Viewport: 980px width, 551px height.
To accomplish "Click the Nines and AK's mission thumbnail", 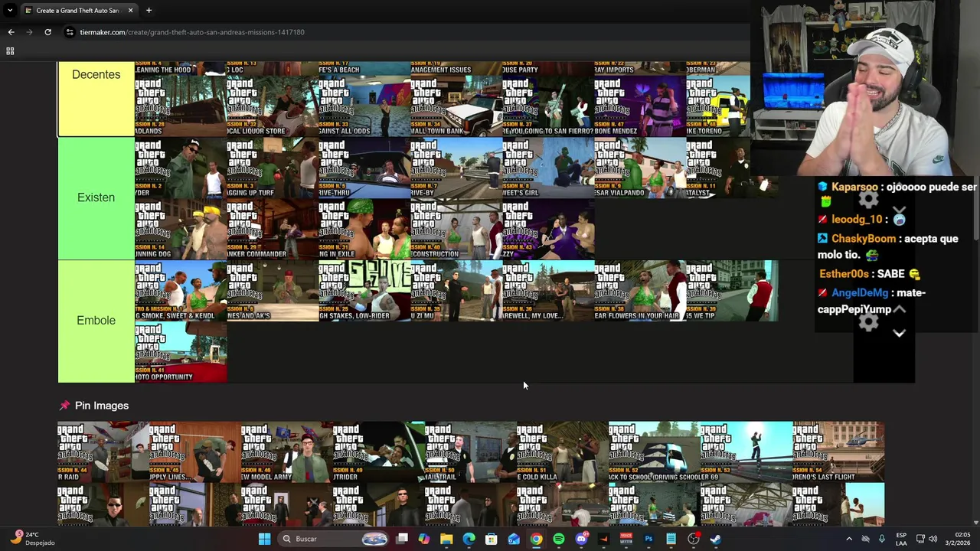I will (273, 291).
